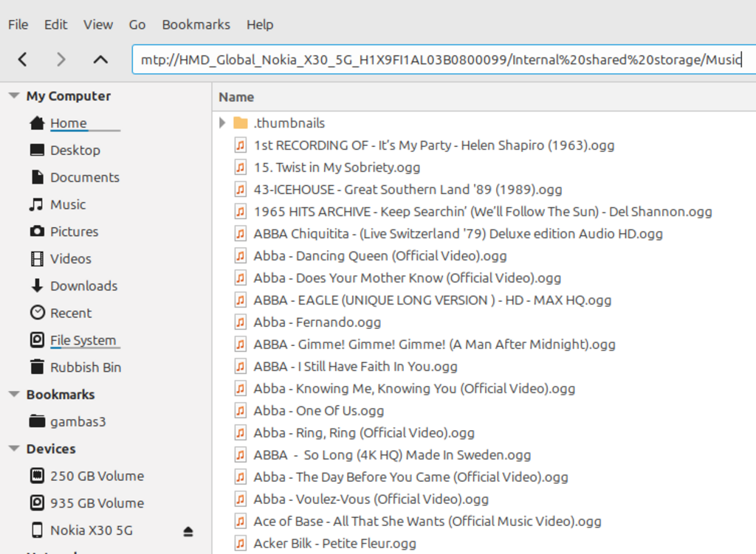Select the .thumbnails folder name
756x554 pixels.
tap(289, 123)
